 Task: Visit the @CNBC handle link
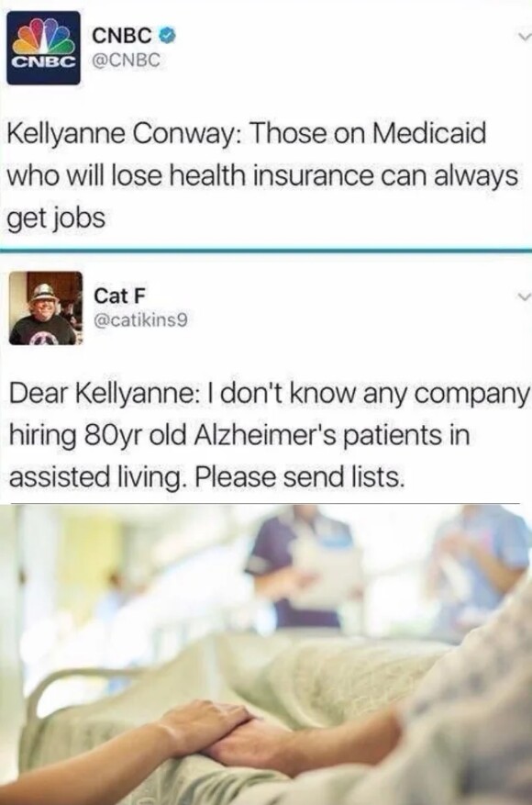127,60
